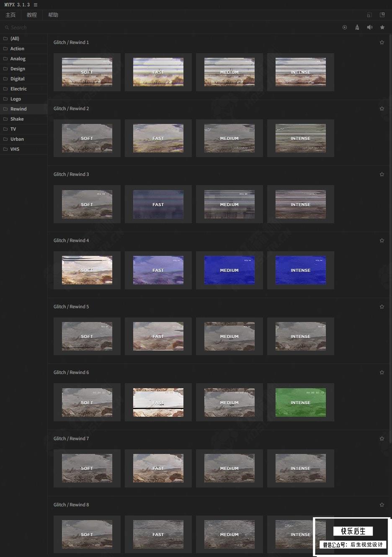Click the person icon in the toolbar
This screenshot has width=392, height=557.
(357, 27)
